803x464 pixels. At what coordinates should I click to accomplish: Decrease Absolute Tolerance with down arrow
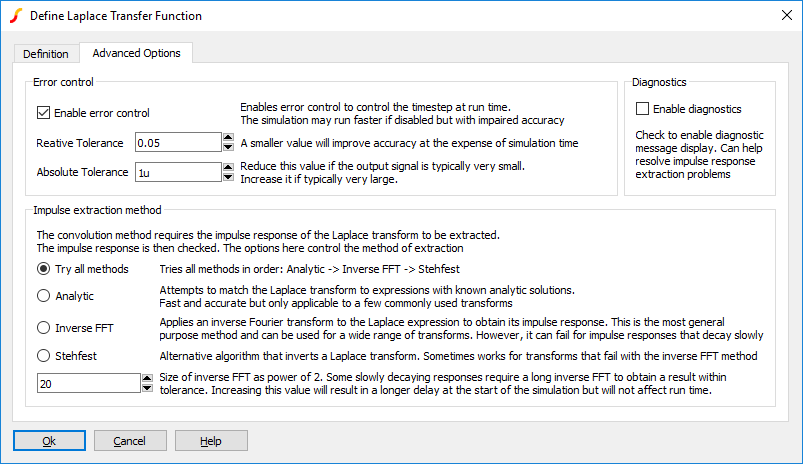(228, 177)
